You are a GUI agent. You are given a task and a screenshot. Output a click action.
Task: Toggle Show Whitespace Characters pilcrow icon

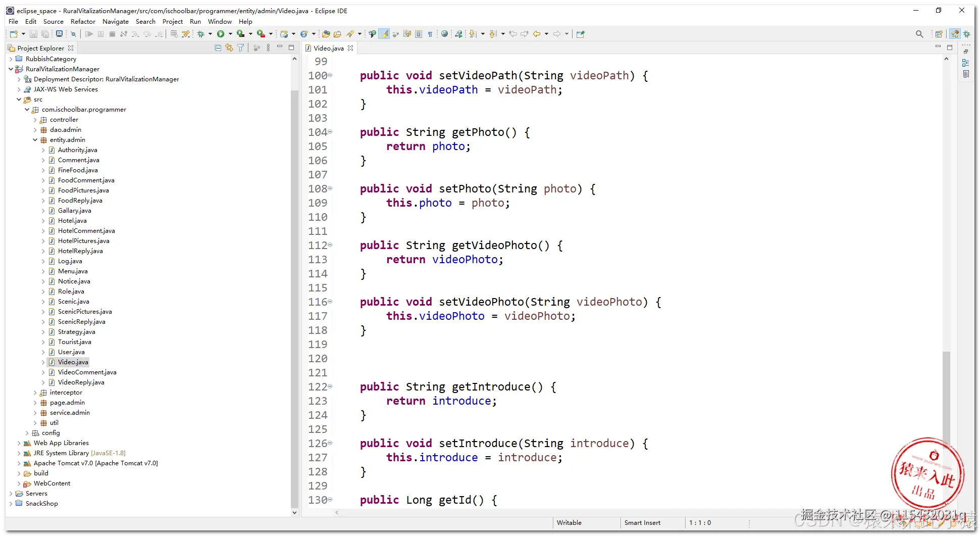[x=430, y=34]
